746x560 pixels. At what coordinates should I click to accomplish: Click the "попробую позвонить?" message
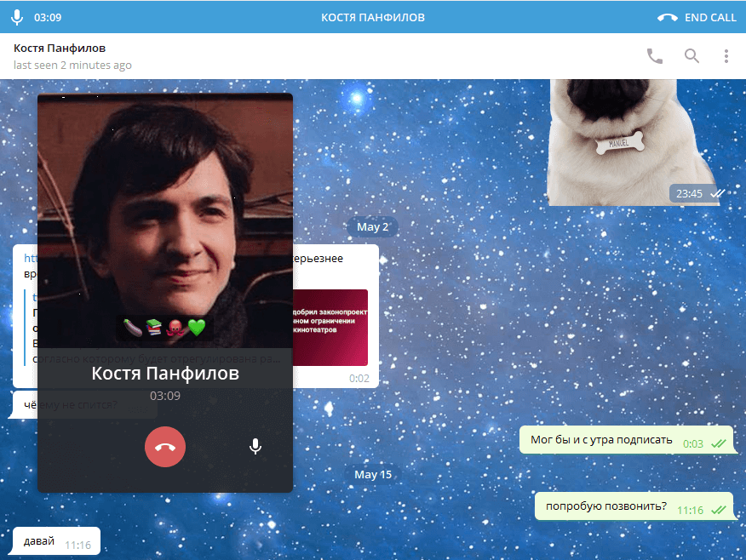tap(635, 506)
